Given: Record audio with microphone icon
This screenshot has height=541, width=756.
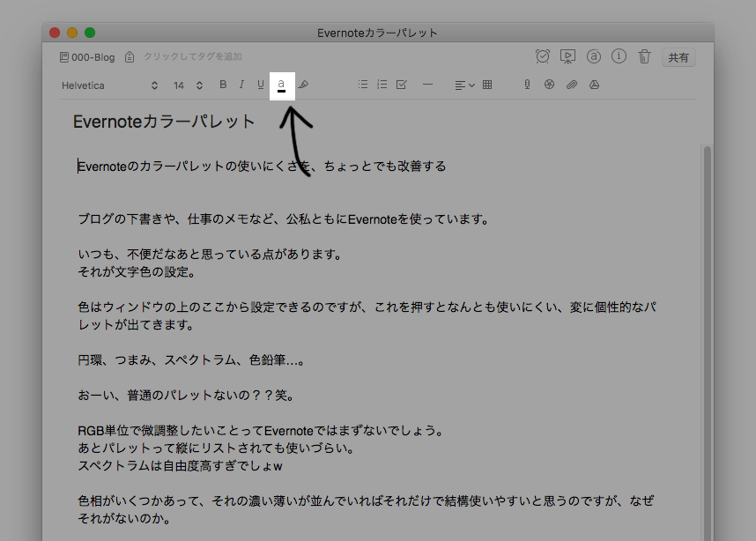Looking at the screenshot, I should (527, 85).
